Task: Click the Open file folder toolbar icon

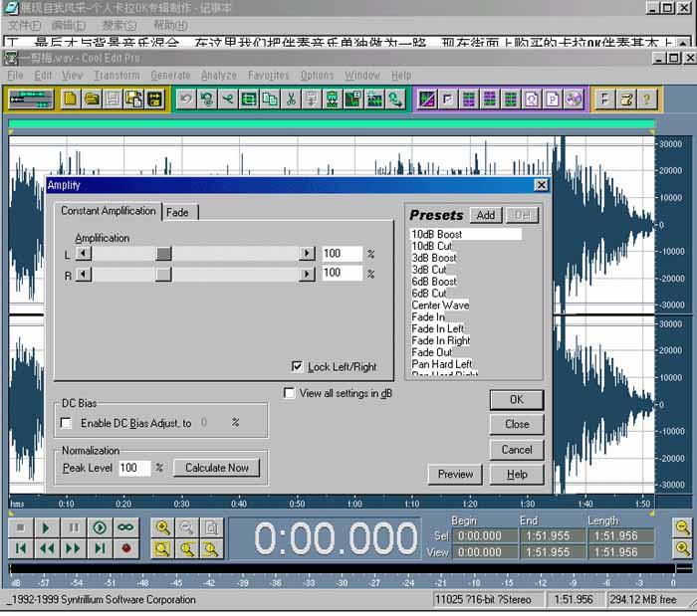Action: [92, 100]
